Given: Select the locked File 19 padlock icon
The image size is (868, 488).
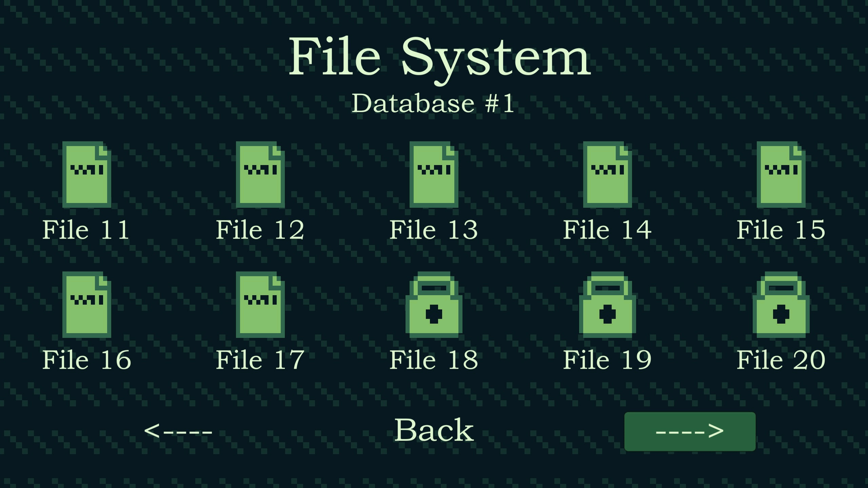Looking at the screenshot, I should pos(608,305).
